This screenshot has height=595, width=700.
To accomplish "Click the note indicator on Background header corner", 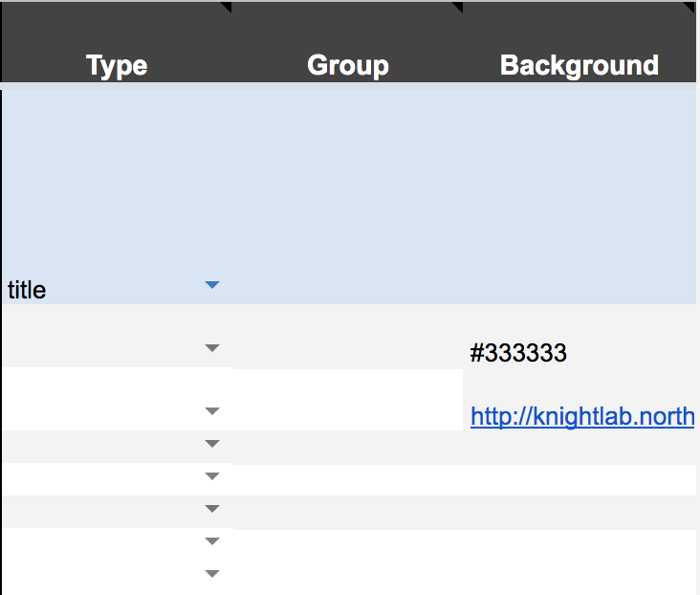I will point(689,7).
